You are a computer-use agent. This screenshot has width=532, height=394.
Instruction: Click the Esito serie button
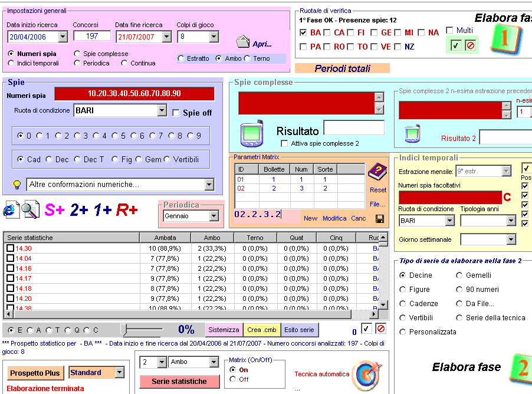[299, 330]
